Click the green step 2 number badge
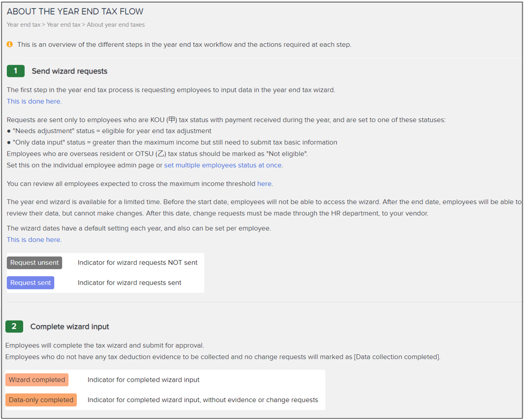Screen dimensions: 524x420 click(x=14, y=326)
